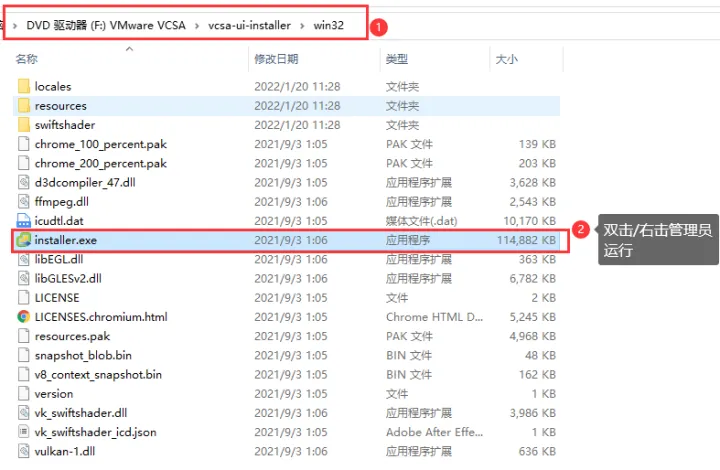
Task: Click the 5,245 KB size value
Action: click(533, 317)
